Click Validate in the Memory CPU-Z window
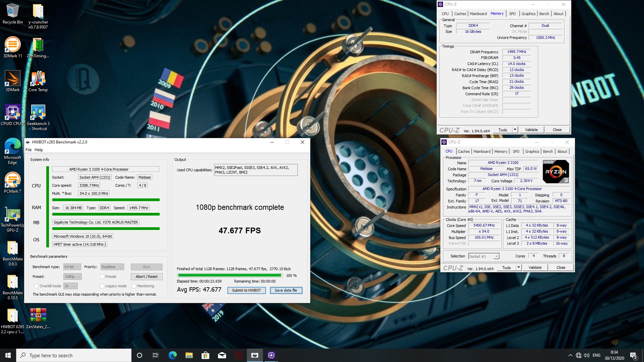 (531, 130)
